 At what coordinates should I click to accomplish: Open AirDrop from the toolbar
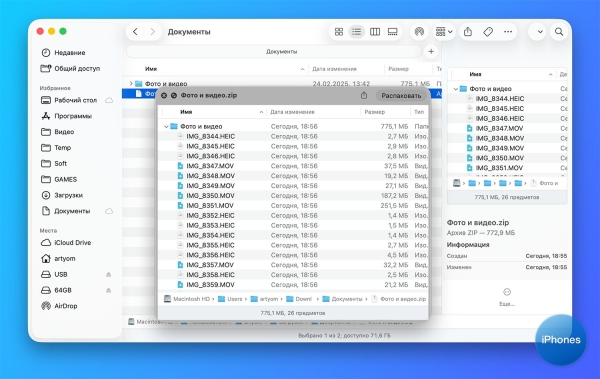tap(419, 32)
